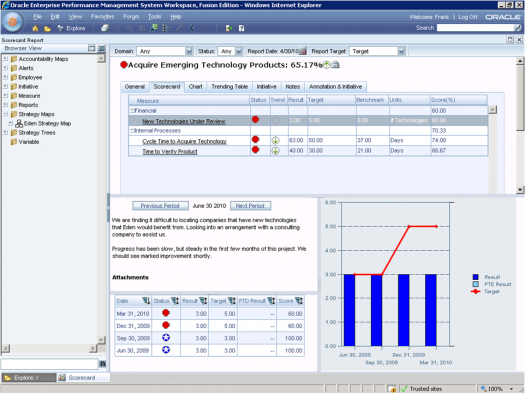
Task: Click the Previous Period button
Action: tap(160, 206)
